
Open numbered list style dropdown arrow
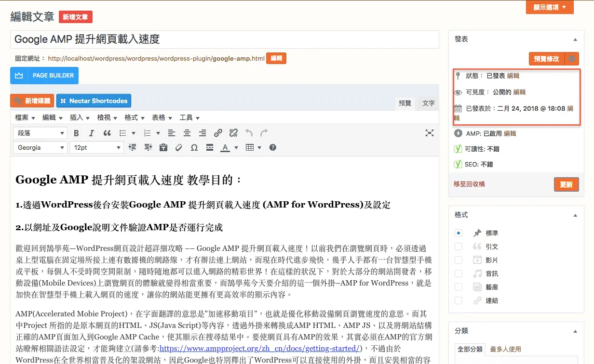coord(159,133)
